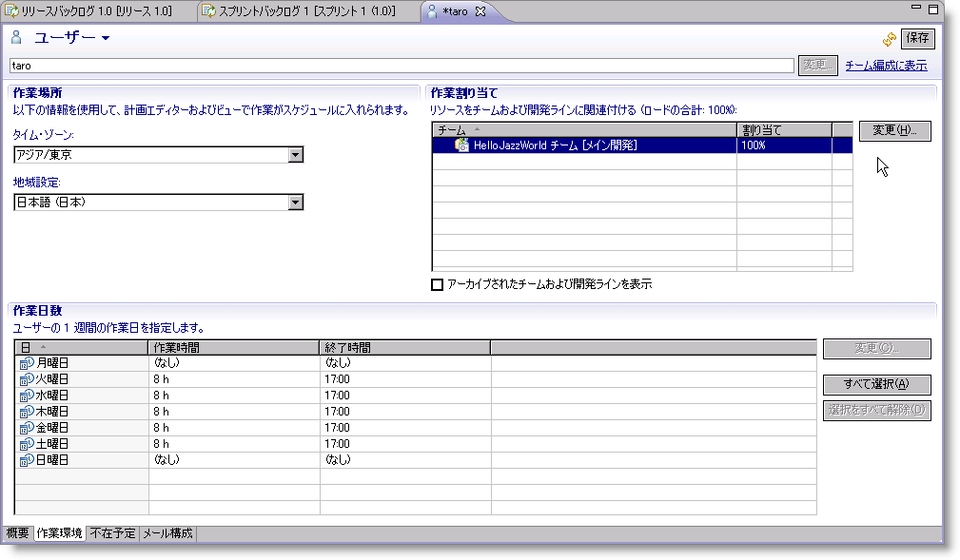Click the calendar icon for 日曜日
The width and height of the screenshot is (960, 560).
[x=27, y=460]
